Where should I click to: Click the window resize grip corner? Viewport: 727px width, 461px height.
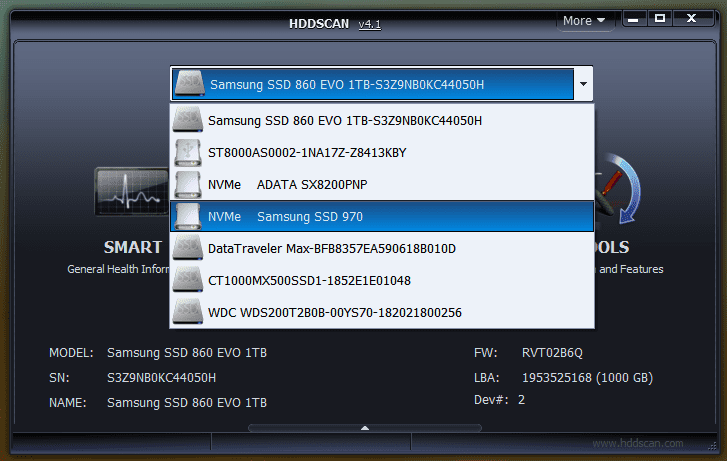pos(712,446)
